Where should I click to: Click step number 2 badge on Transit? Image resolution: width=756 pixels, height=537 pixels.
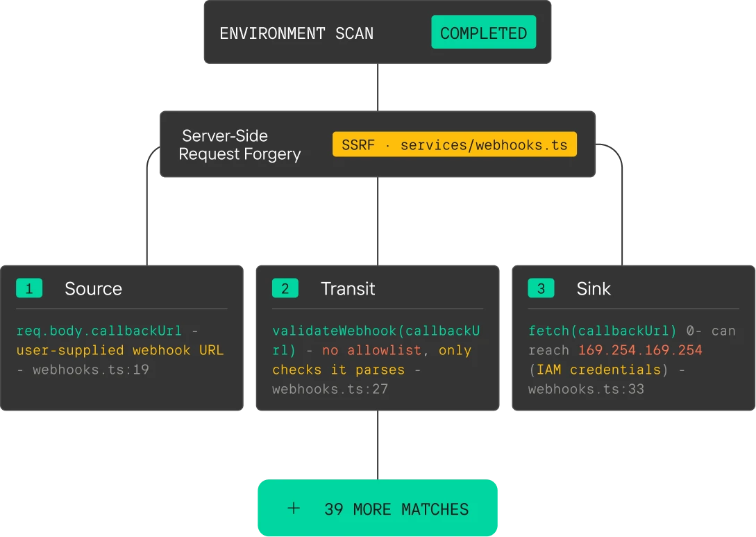pos(285,288)
